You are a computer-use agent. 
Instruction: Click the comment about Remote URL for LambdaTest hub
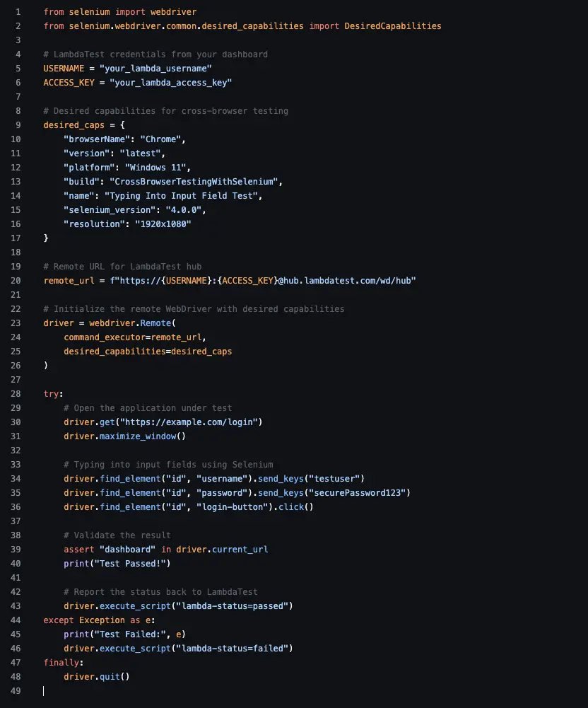coord(122,267)
